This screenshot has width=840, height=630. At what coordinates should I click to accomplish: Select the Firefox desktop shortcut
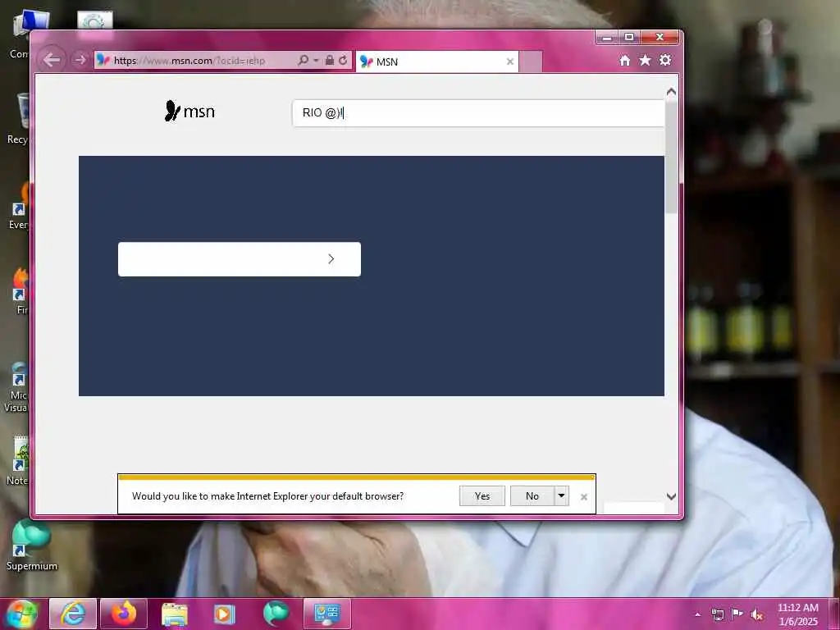pyautogui.click(x=20, y=291)
